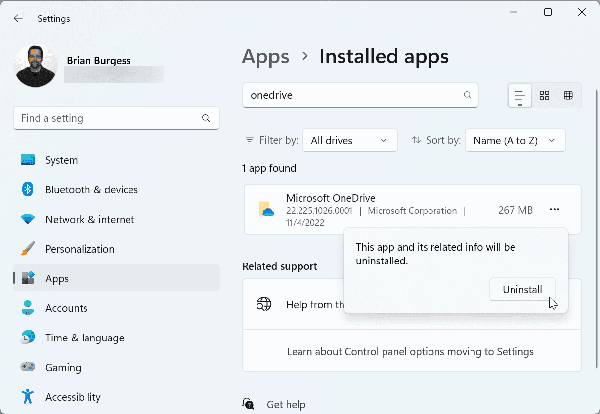Go back with the Settings arrow
600x414 pixels.
pos(18,18)
